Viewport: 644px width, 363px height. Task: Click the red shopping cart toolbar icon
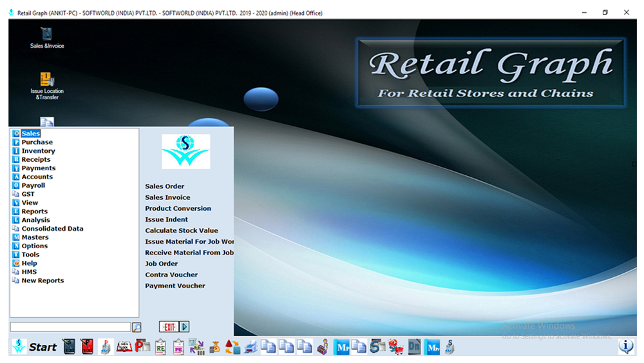point(395,347)
